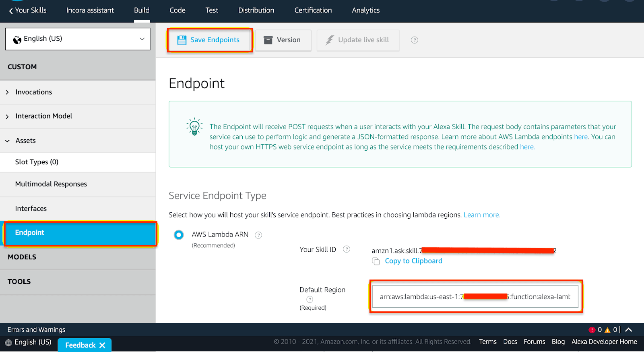
Task: Click the help icon next to Your Skill ID
Action: [x=346, y=249]
